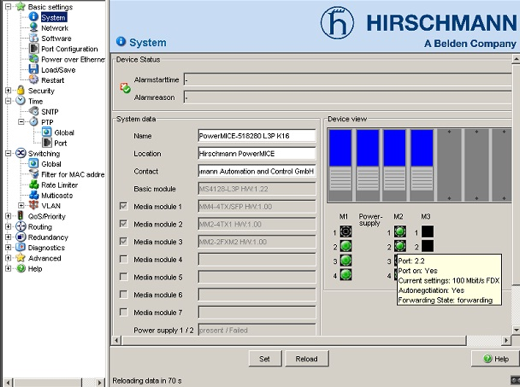Viewport: 520px width, 387px height.
Task: Click the Restart icon
Action: tap(33, 80)
